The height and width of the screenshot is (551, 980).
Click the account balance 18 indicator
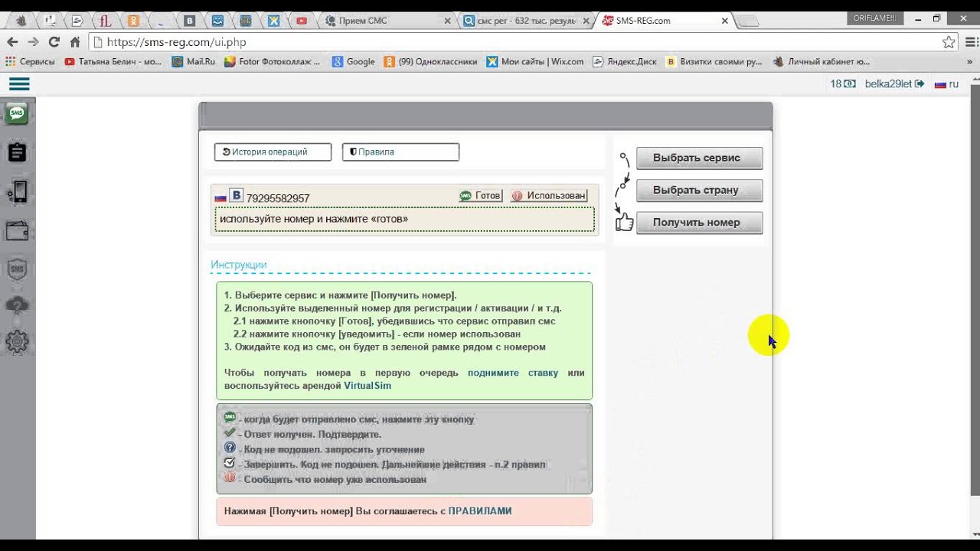tap(843, 84)
